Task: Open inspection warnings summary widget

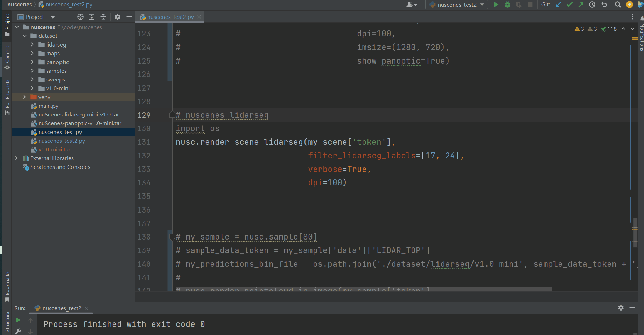Action: (x=595, y=29)
